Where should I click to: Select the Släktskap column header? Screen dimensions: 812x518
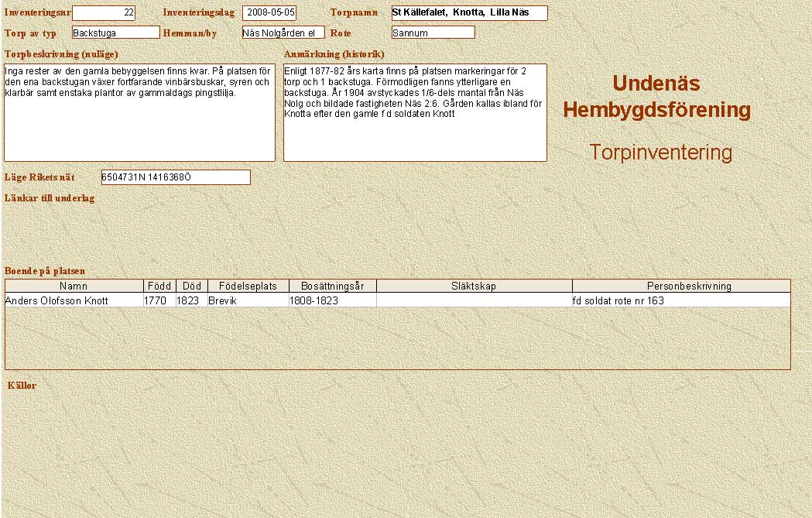(x=474, y=286)
